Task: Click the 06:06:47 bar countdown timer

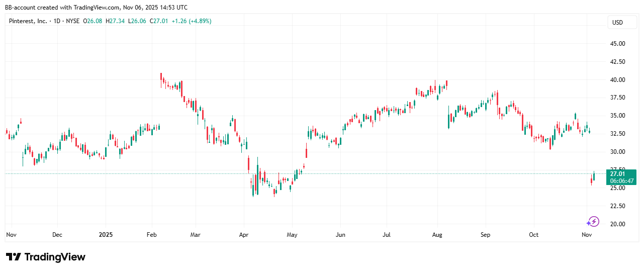Action: (x=621, y=180)
